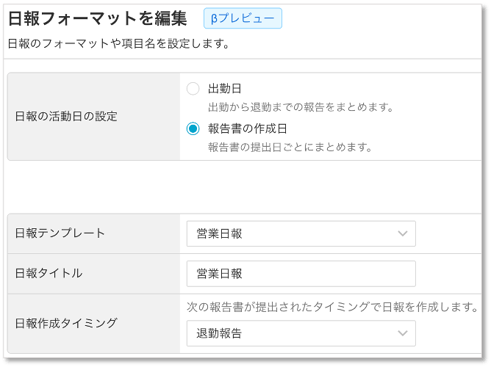The width and height of the screenshot is (491, 367).
Task: Open the 日報テンプレート combo box
Action: [301, 234]
